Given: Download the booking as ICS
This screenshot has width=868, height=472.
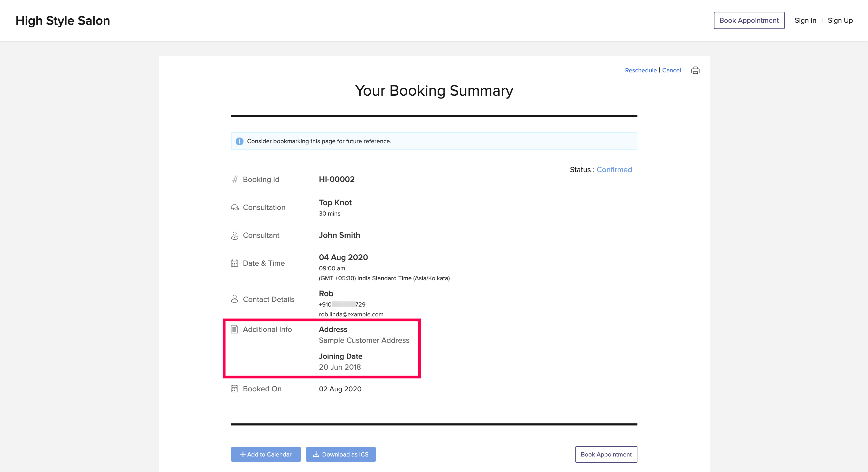Looking at the screenshot, I should (x=341, y=454).
